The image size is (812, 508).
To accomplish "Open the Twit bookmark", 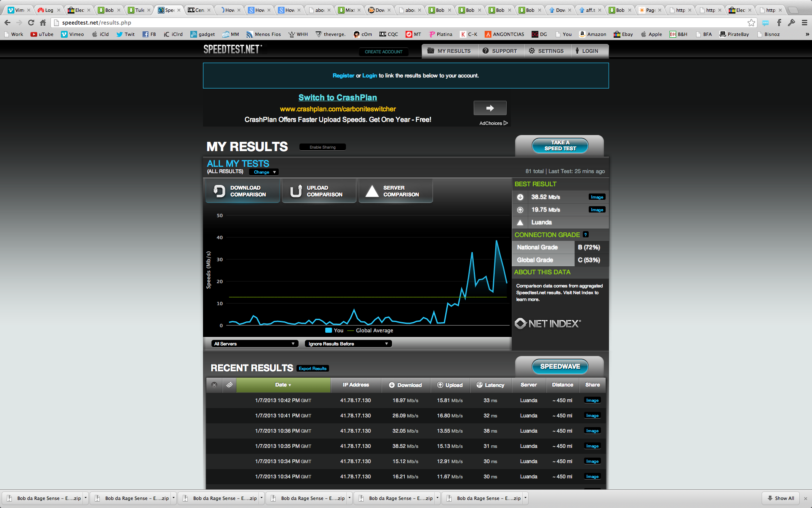I will [126, 34].
